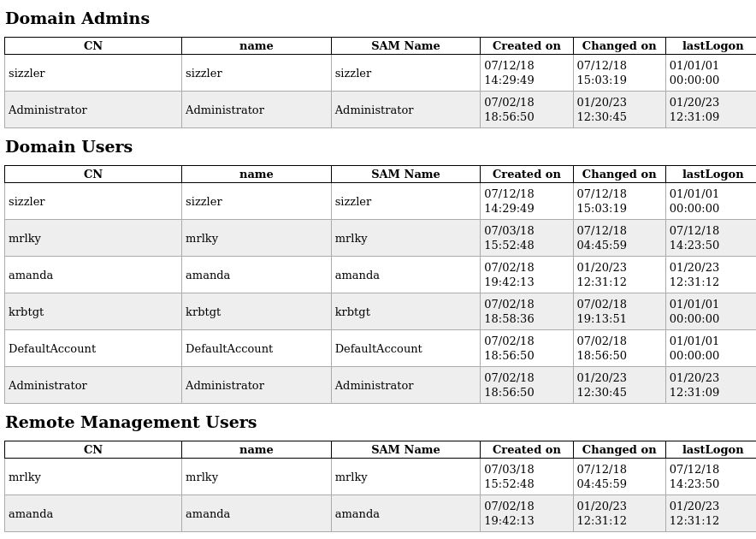Select krbtgt CN cell in Domain Users
The height and width of the screenshot is (539, 756).
point(26,312)
